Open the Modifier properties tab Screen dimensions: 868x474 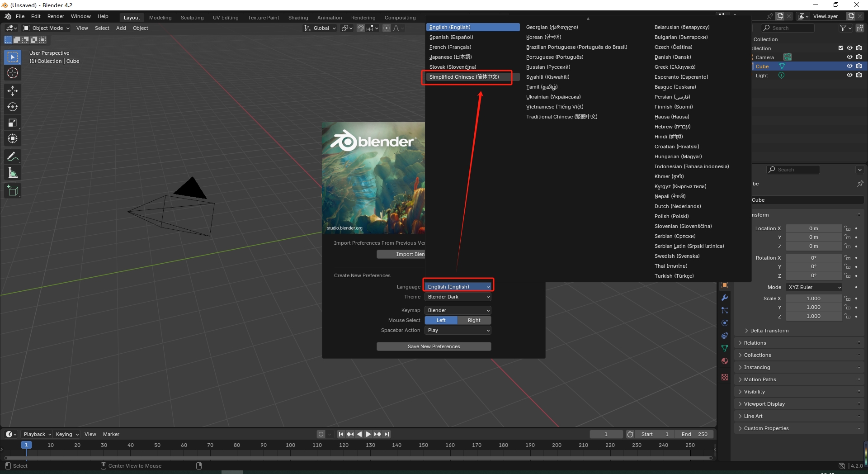point(724,297)
